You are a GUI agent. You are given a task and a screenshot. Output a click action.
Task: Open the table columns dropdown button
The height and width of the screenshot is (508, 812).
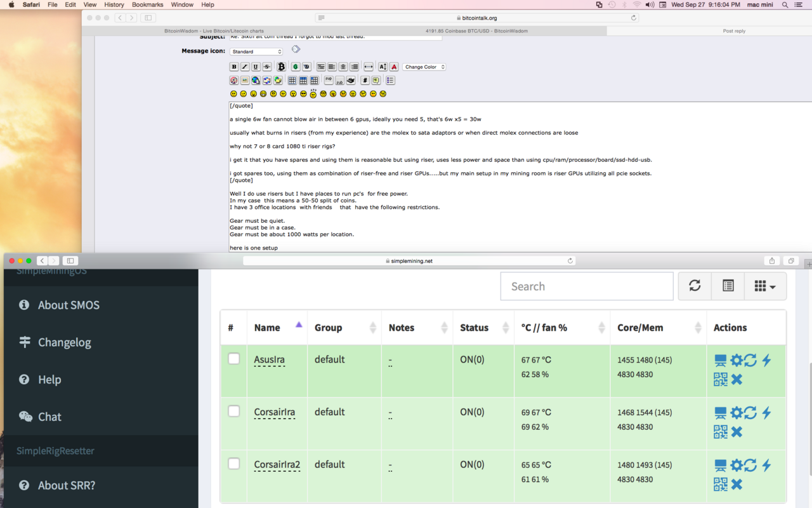(x=766, y=286)
